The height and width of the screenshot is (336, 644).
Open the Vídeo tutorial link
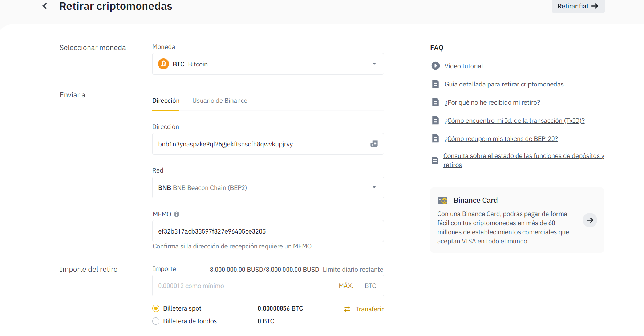(x=464, y=66)
